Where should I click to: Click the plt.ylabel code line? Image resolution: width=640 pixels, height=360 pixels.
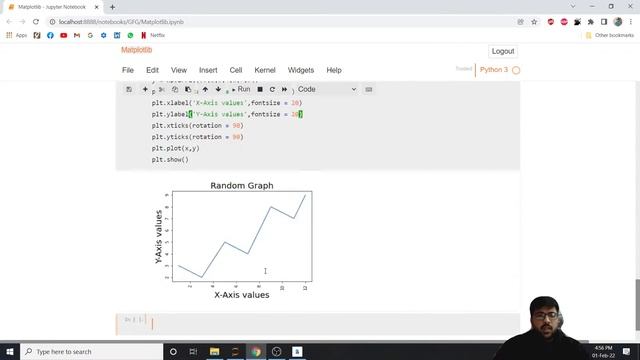227,114
